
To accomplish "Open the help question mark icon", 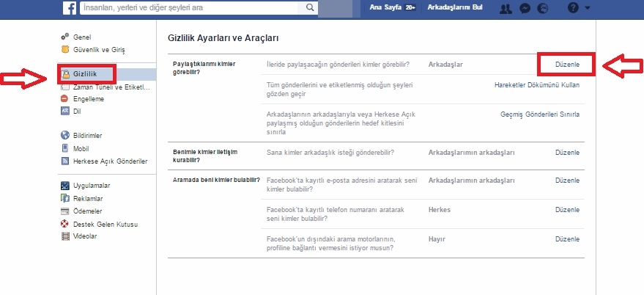I will click(x=573, y=7).
